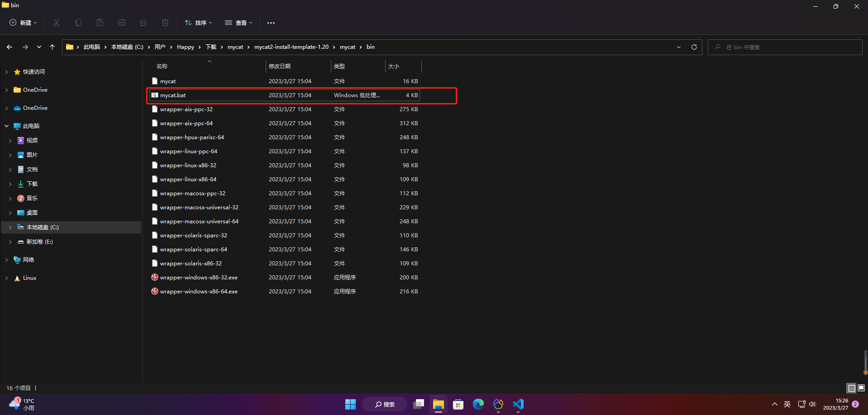Expand the 本地磁盘 (C:) tree node

point(10,227)
